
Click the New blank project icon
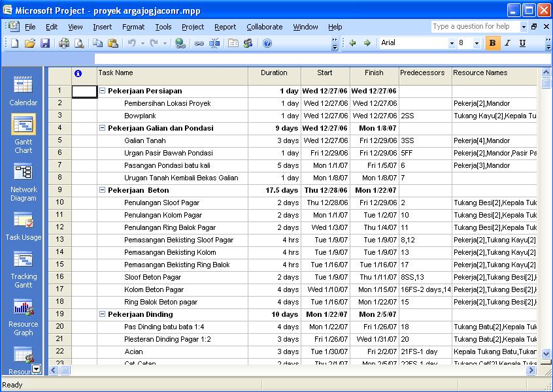(x=15, y=43)
